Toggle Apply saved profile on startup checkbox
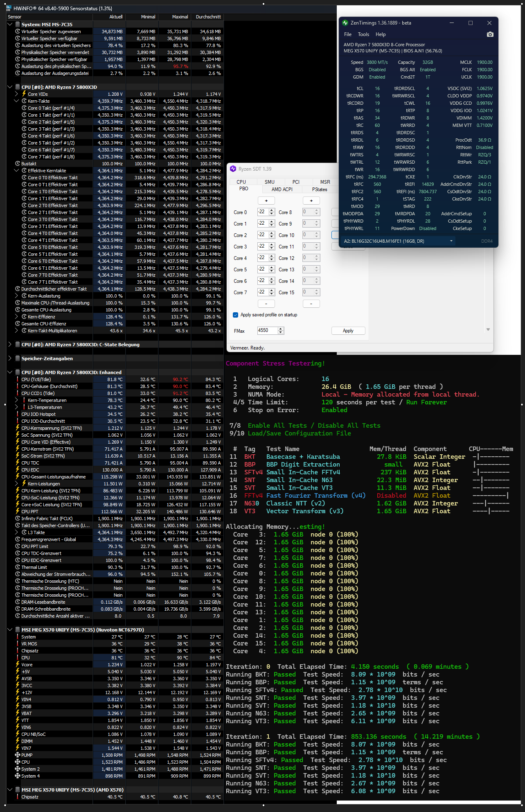Image resolution: width=525 pixels, height=812 pixels. click(235, 315)
